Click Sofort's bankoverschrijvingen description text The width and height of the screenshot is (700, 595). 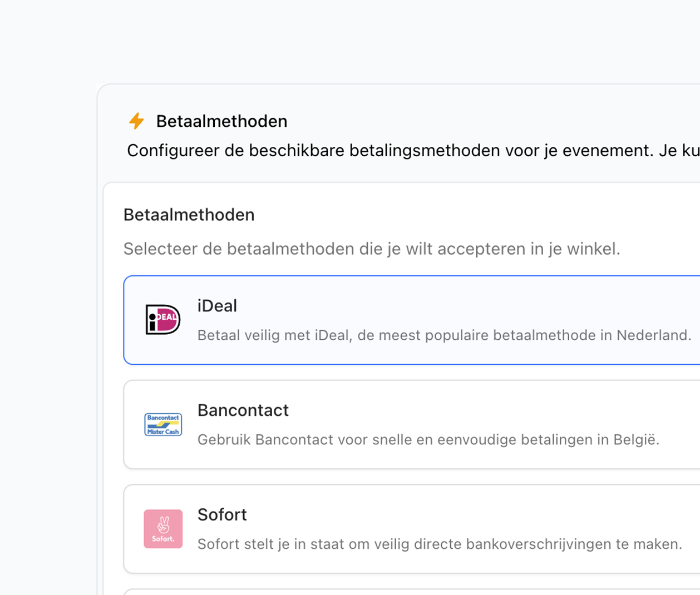pyautogui.click(x=440, y=544)
